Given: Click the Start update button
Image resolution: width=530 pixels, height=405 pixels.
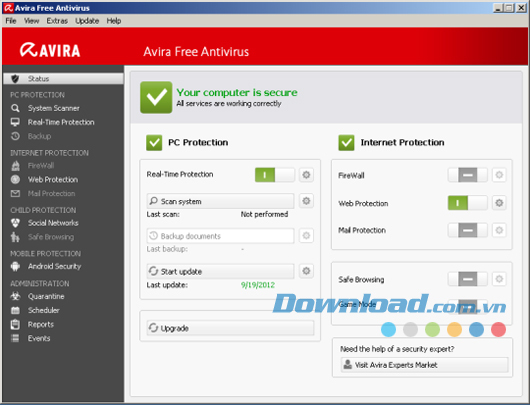Looking at the screenshot, I should [x=220, y=271].
